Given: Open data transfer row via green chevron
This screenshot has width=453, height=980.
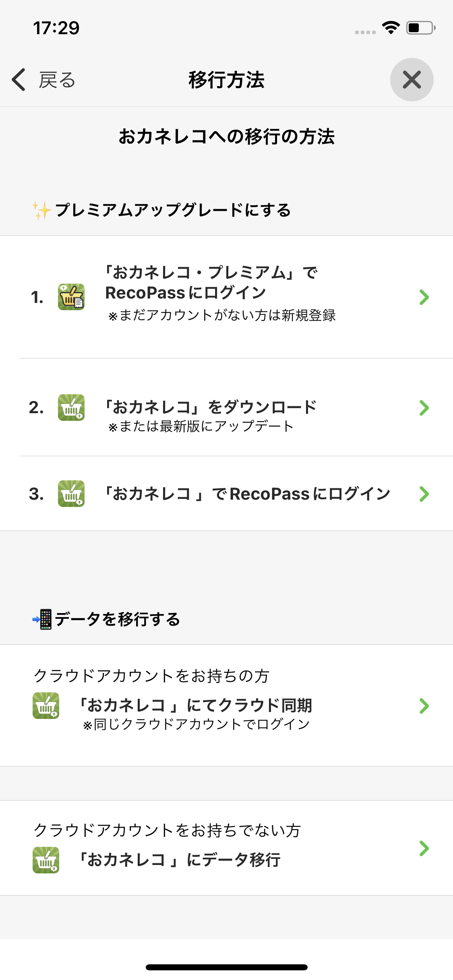Looking at the screenshot, I should [424, 848].
